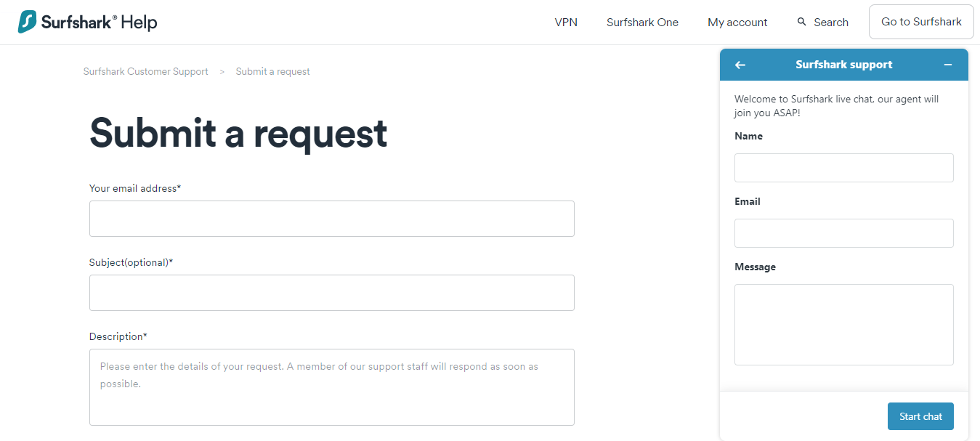Viewport: 980px width, 441px height.
Task: Click the Surfshark shark logo icon
Action: click(28, 22)
